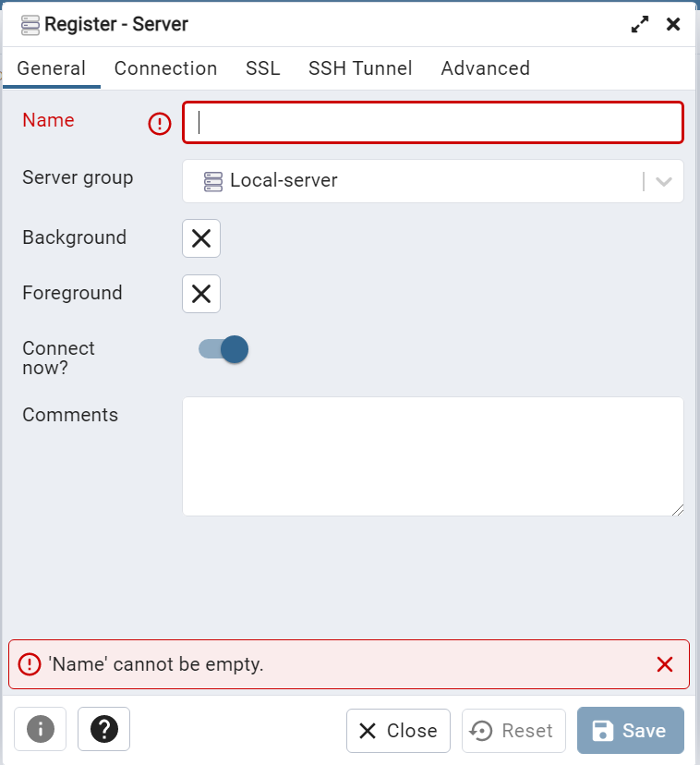This screenshot has height=765, width=700.
Task: Click the Reset button
Action: coord(513,731)
